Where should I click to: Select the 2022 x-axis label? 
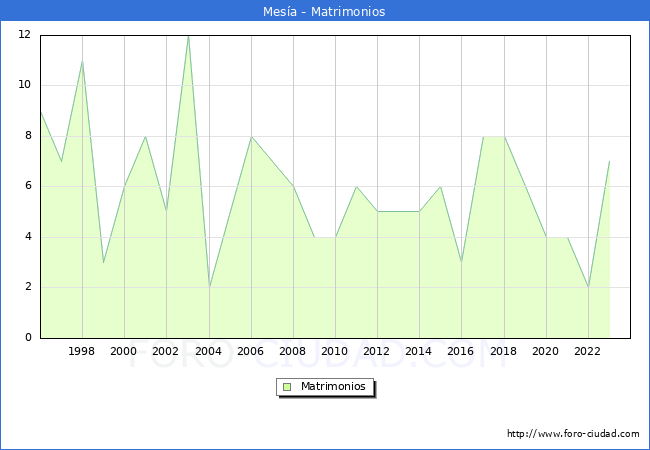pyautogui.click(x=588, y=352)
